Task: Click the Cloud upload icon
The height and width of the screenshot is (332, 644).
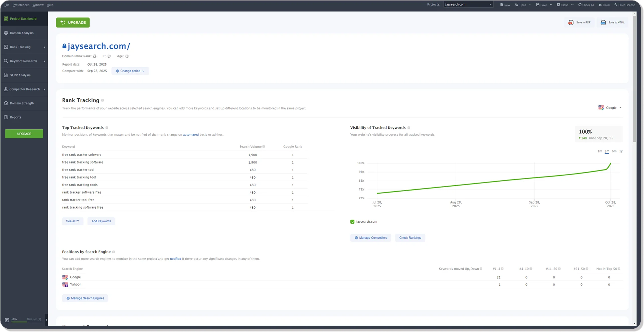Action: click(600, 5)
